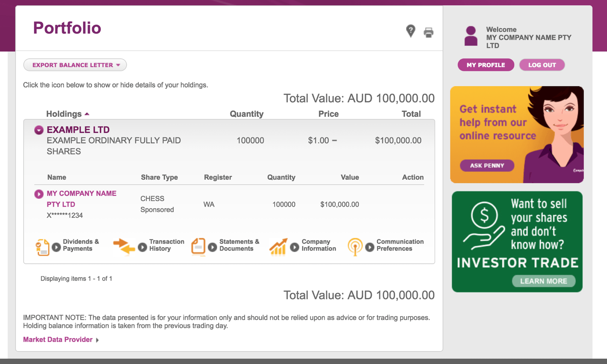Screen dimensions: 607x364
Task: Click the Penny assistant illustration
Action: [x=554, y=135]
